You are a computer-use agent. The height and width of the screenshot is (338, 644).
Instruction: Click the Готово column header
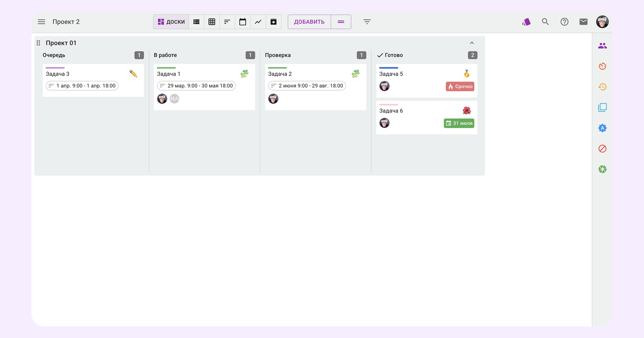[x=393, y=55]
